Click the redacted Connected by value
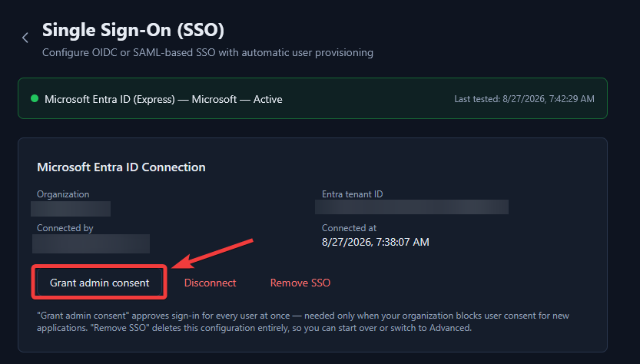This screenshot has height=364, width=640. [91, 243]
